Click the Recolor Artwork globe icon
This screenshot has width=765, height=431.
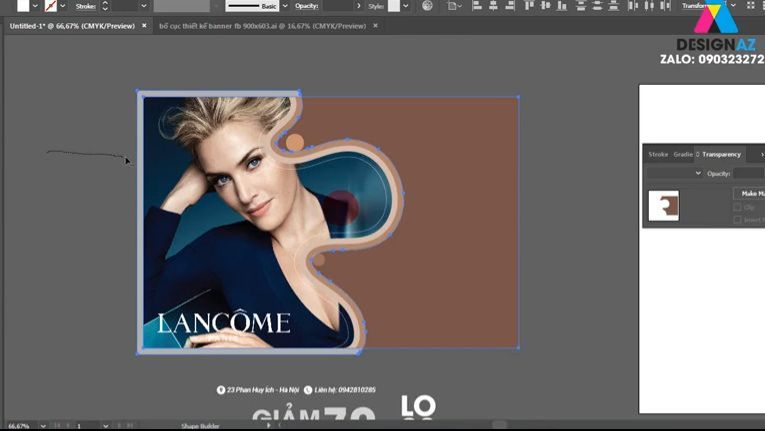[x=428, y=6]
